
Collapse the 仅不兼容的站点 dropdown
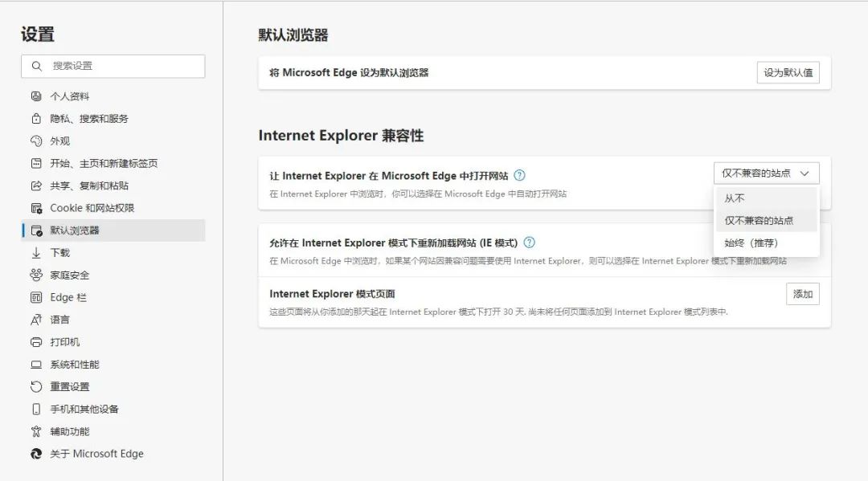766,173
